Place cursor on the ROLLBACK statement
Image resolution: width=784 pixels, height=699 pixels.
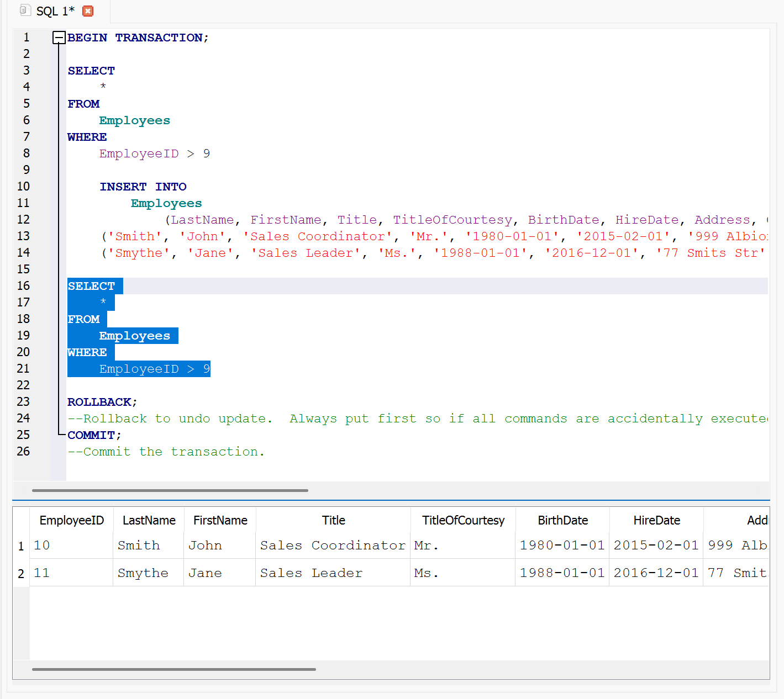click(99, 402)
